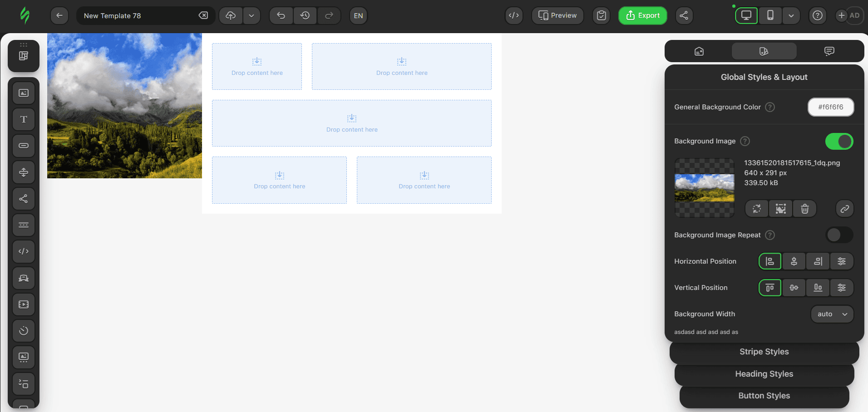Expand the save options dropdown arrow
Screen dimensions: 868x412
(x=252, y=15)
